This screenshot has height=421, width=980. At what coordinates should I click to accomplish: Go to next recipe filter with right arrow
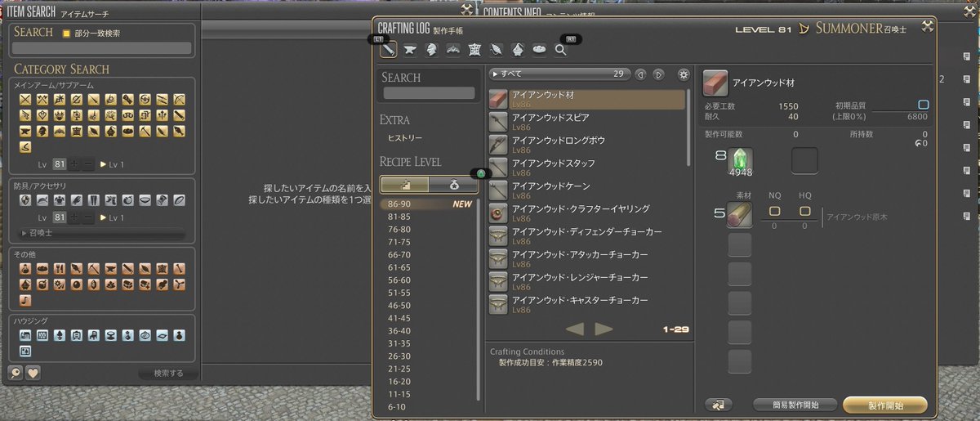(659, 74)
